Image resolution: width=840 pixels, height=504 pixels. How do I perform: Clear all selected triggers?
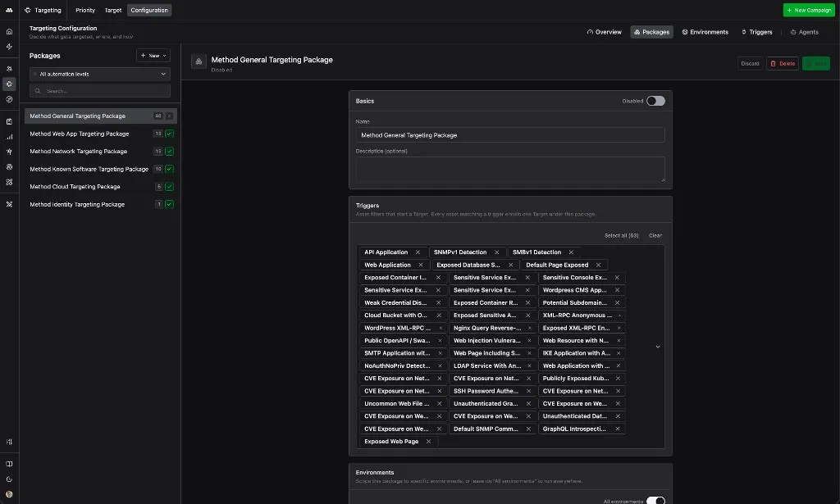point(655,235)
